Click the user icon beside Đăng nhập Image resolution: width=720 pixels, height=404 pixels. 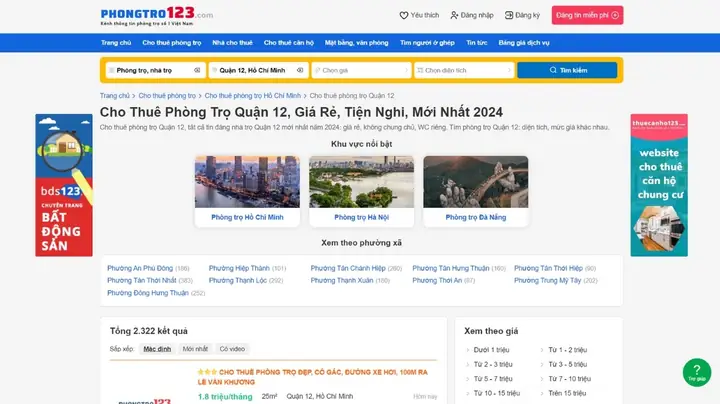(454, 15)
